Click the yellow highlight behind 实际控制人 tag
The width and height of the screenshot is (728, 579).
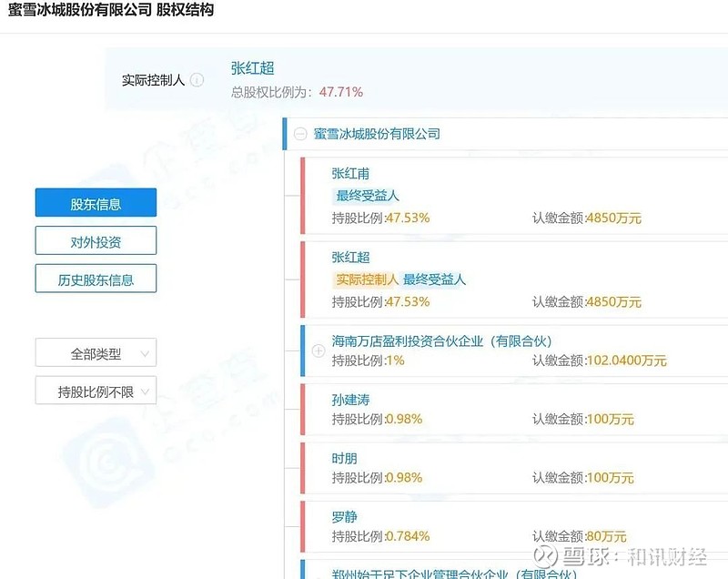[x=370, y=280]
